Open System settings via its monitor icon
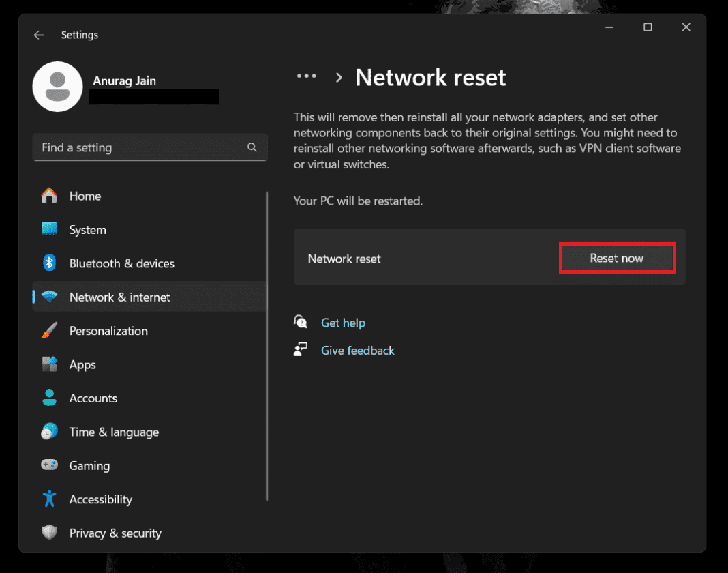 [x=49, y=230]
